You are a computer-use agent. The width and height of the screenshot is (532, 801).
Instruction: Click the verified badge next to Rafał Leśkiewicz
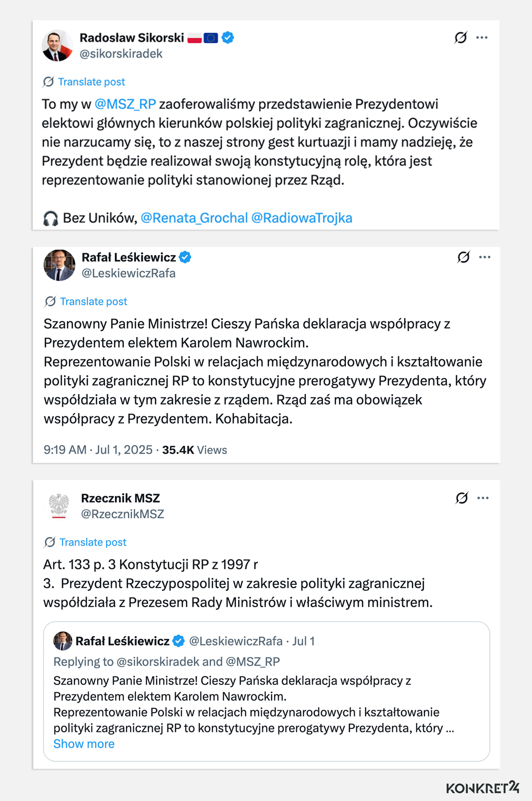pos(184,257)
